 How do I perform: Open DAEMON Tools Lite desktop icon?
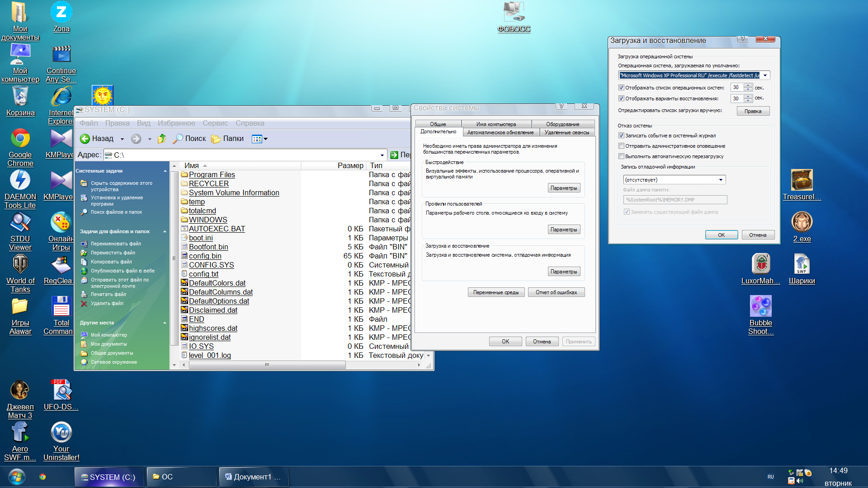pos(20,181)
